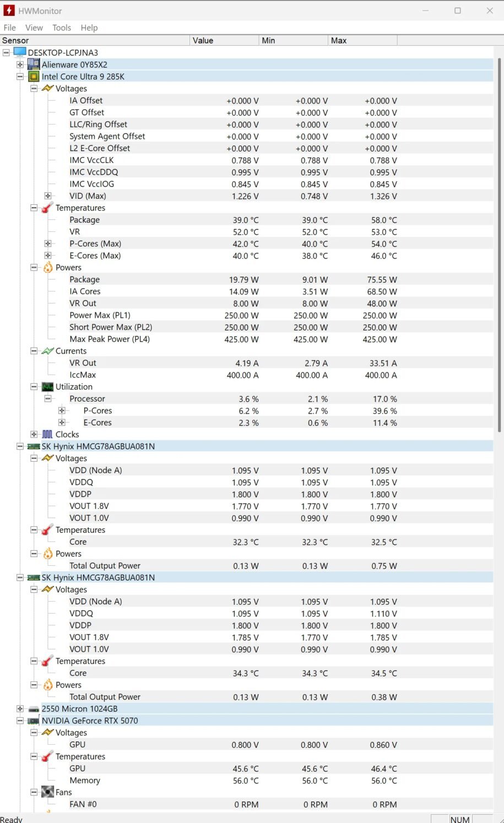Click first SK Hynix Voltages lightning icon
This screenshot has height=823, width=504.
tap(48, 458)
